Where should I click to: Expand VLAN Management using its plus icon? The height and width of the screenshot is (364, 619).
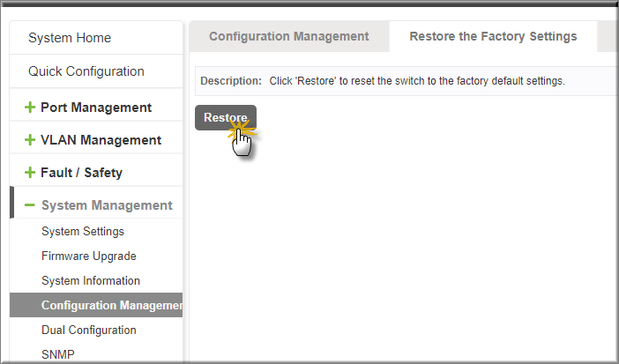(x=30, y=140)
